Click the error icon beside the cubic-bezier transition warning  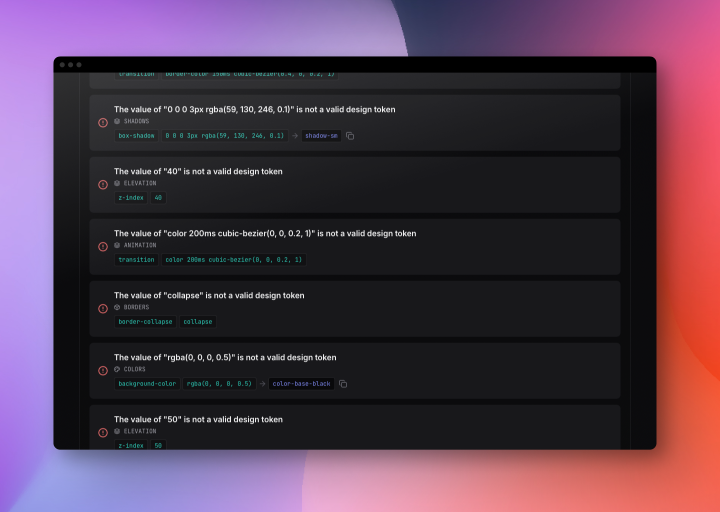tap(103, 247)
